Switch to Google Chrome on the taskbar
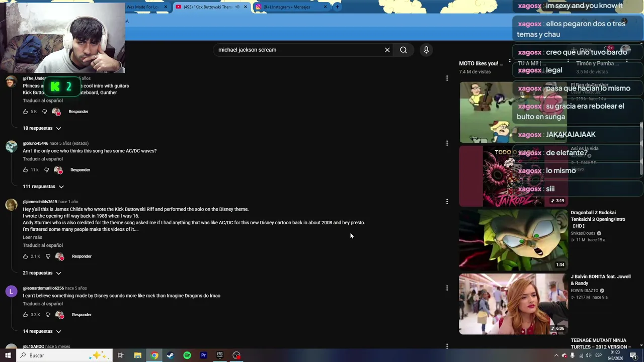Image resolution: width=644 pixels, height=362 pixels. click(x=154, y=355)
